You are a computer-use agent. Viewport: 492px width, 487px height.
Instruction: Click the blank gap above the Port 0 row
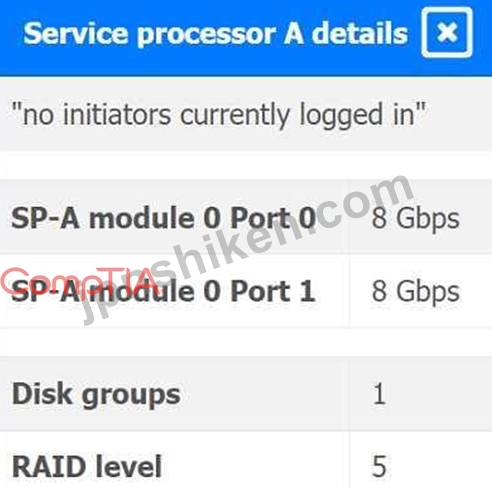pos(246,165)
